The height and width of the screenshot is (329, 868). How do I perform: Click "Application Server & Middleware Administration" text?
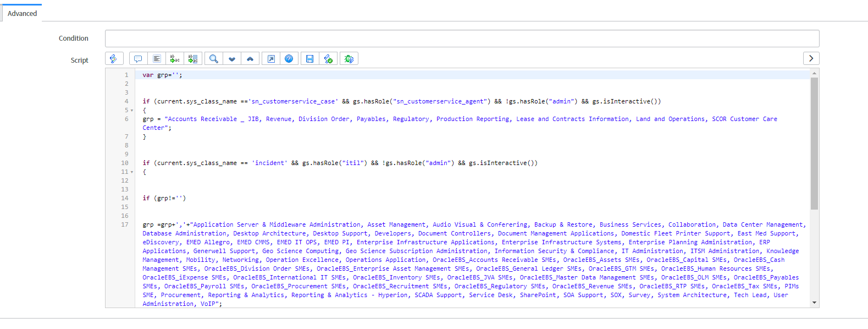coord(277,224)
